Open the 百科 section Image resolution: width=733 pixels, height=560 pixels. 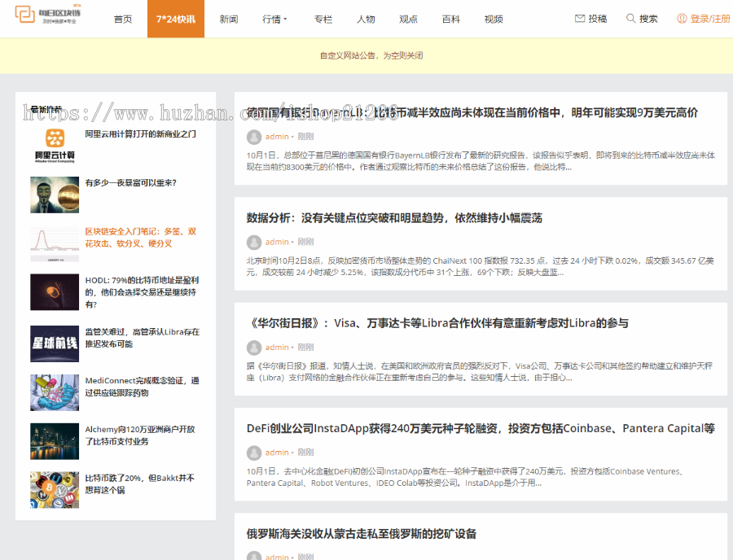coord(451,18)
